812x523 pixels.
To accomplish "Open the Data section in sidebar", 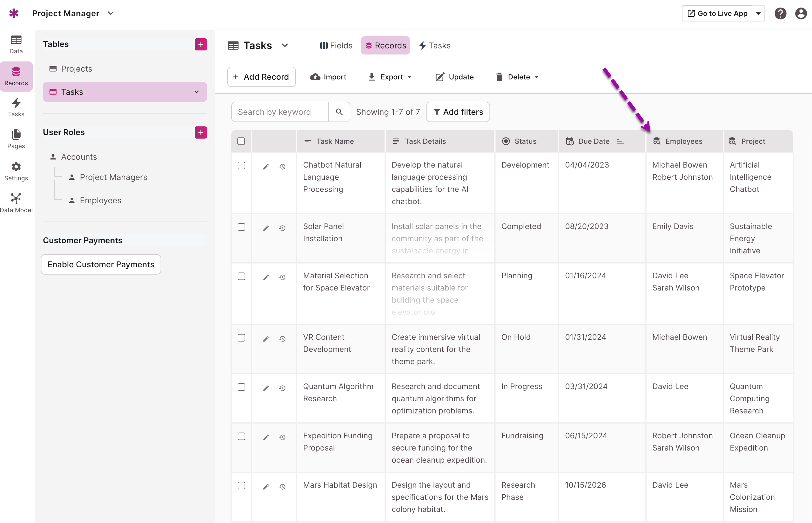I will coord(16,44).
